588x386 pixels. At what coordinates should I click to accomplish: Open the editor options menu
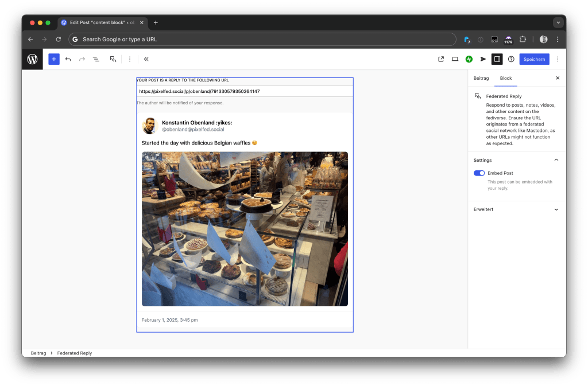pos(558,59)
